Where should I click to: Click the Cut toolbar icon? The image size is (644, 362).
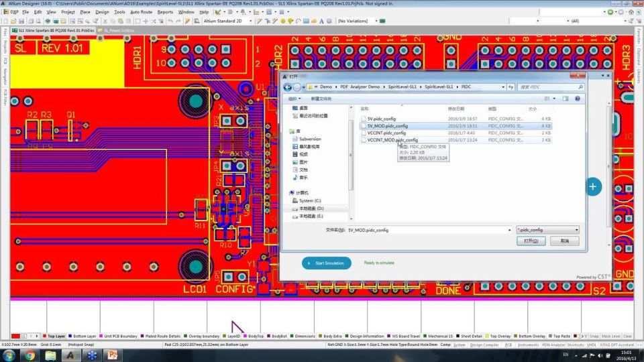point(105,21)
